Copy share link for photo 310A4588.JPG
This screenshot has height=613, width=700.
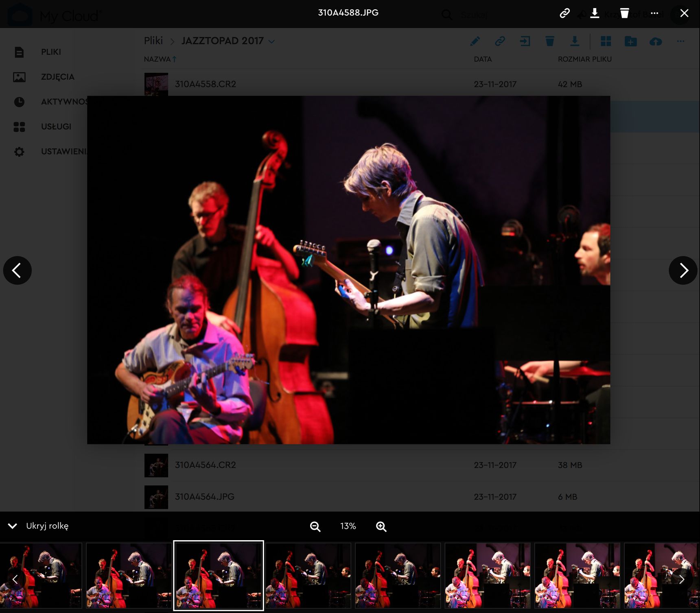tap(564, 13)
